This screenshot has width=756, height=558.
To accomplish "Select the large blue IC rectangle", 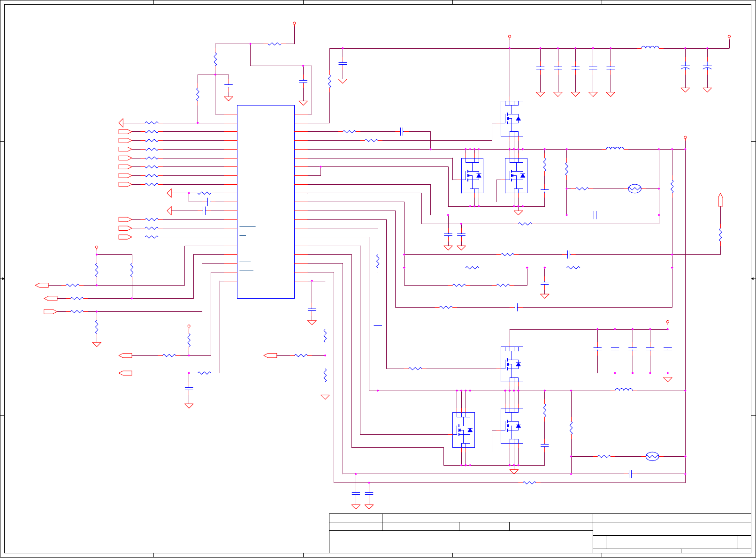I will pos(266,202).
